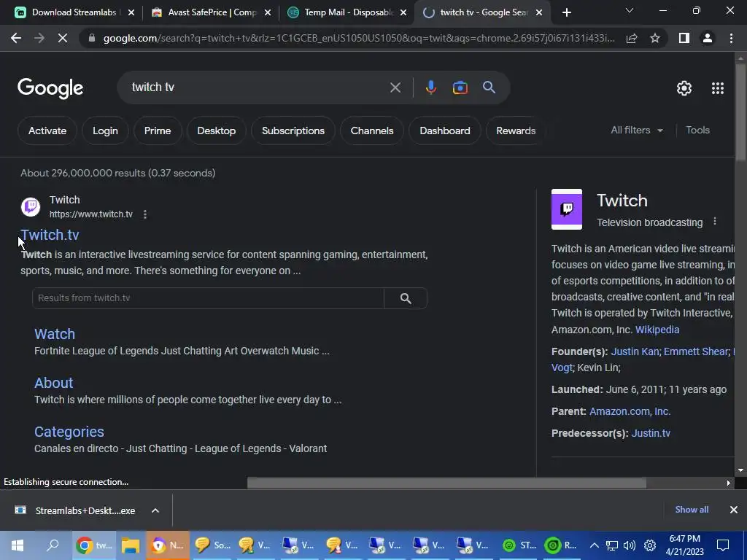This screenshot has height=560, width=747.
Task: Focus the Google search box
Action: [258, 87]
